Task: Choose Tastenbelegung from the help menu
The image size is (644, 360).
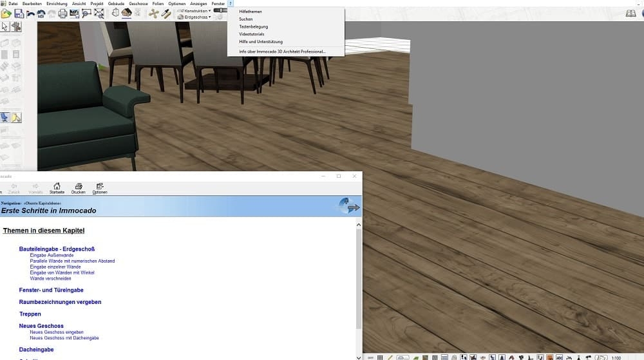Action: 286,26
